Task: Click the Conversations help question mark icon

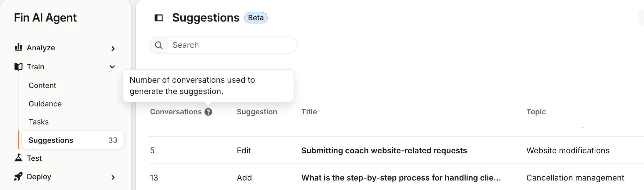Action: click(x=208, y=112)
